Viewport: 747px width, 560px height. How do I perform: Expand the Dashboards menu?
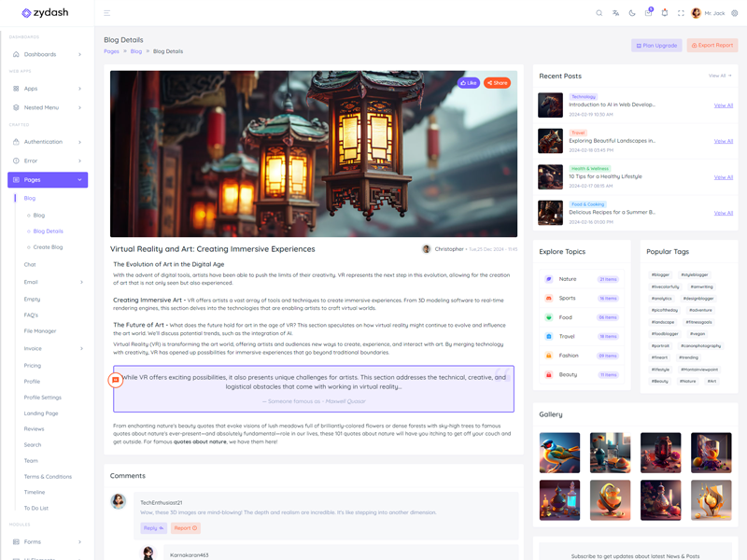pyautogui.click(x=47, y=54)
